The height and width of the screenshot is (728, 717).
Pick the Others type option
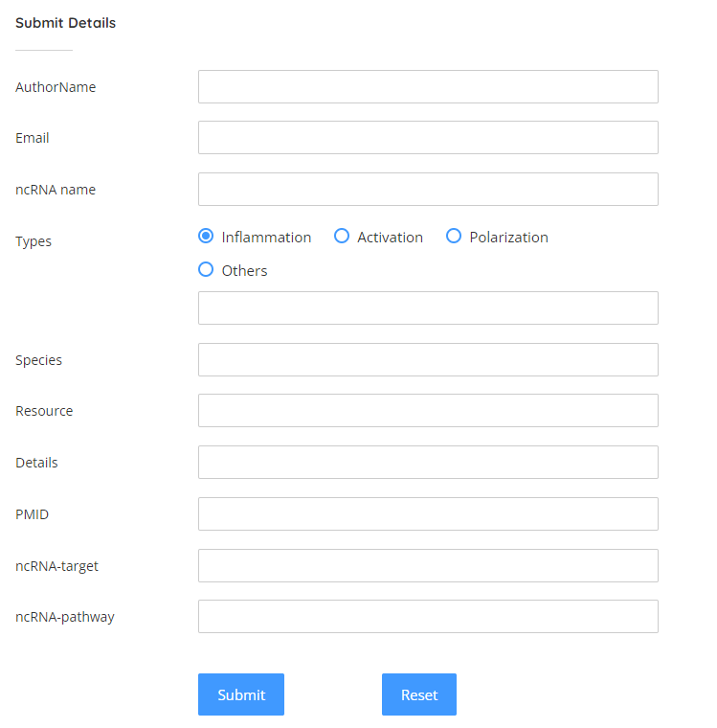[206, 270]
